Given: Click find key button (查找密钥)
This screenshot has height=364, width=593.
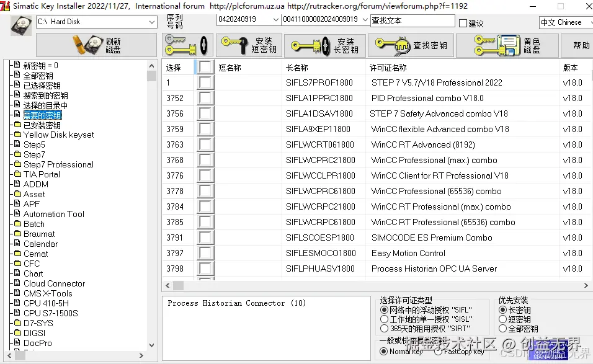Looking at the screenshot, I should [x=411, y=45].
